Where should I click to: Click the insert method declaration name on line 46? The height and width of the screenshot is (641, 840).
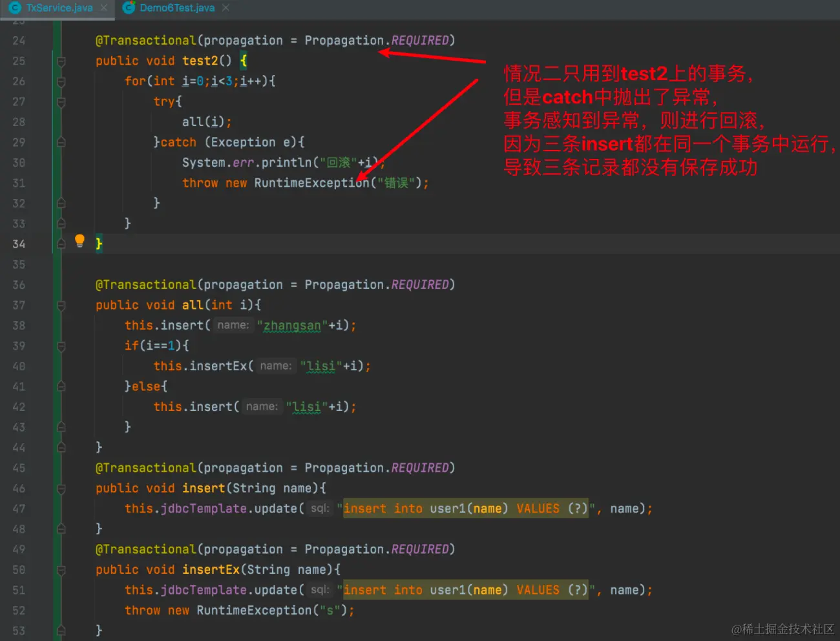(204, 489)
